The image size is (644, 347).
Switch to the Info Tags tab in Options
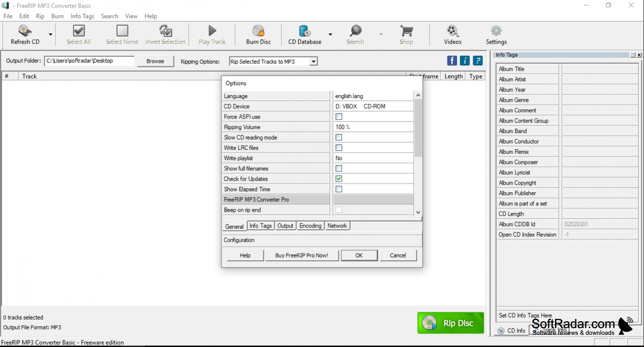[x=261, y=226]
